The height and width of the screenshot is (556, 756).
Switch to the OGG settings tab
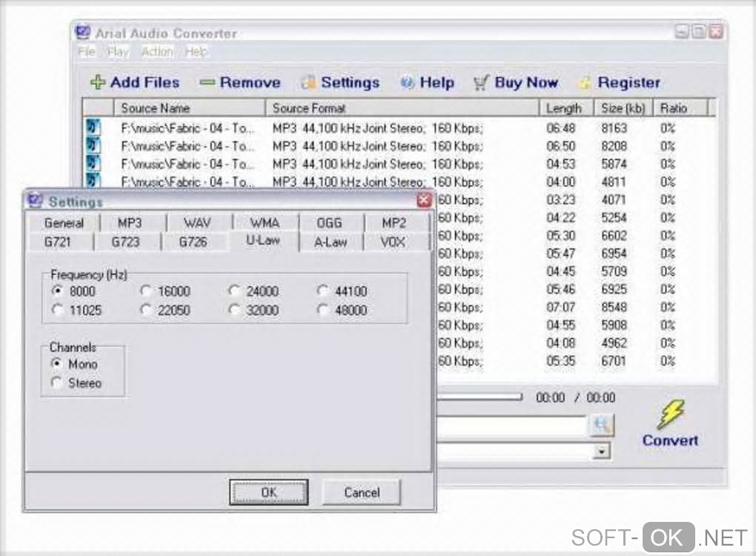click(x=329, y=223)
